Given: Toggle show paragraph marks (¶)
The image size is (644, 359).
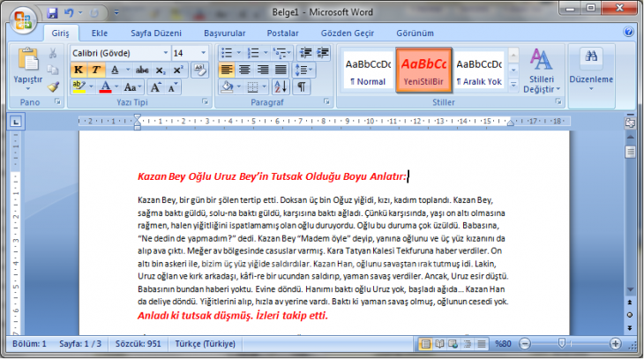Looking at the screenshot, I should [302, 87].
